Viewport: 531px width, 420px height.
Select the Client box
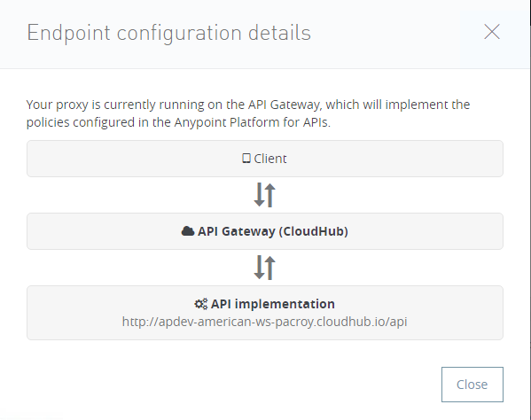click(265, 159)
